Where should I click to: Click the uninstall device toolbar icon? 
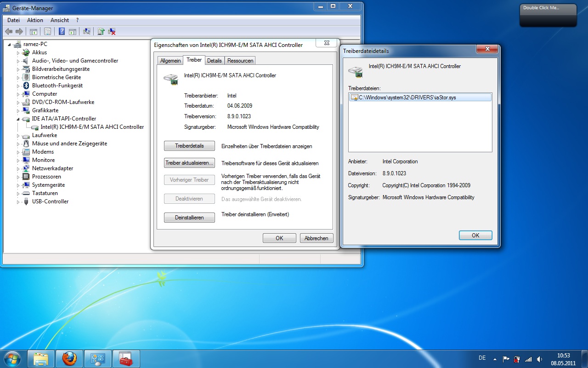112,31
